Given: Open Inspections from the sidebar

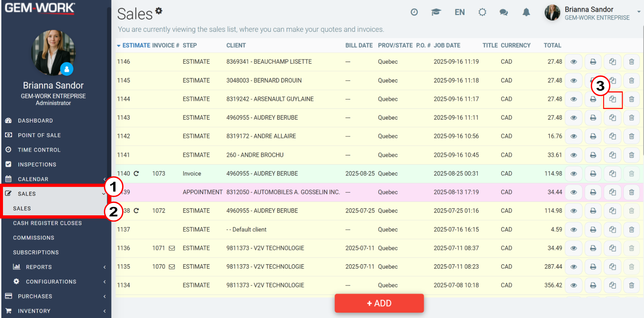Looking at the screenshot, I should click(x=37, y=164).
